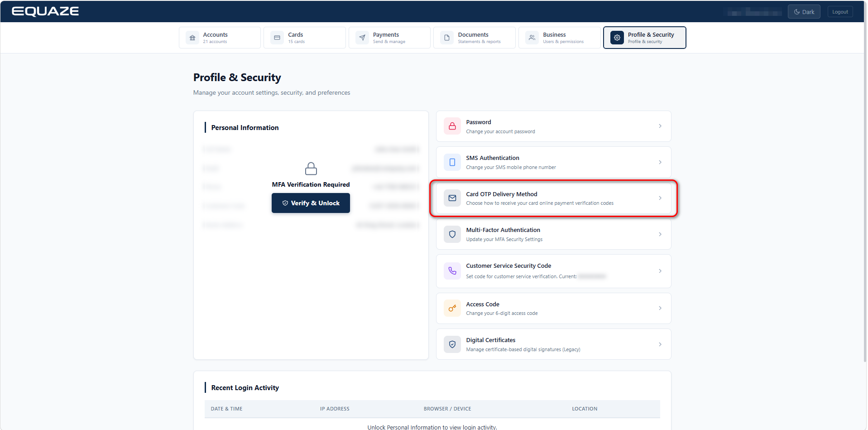Click the Verify & Unlock button
Viewport: 868px width, 430px height.
point(311,203)
